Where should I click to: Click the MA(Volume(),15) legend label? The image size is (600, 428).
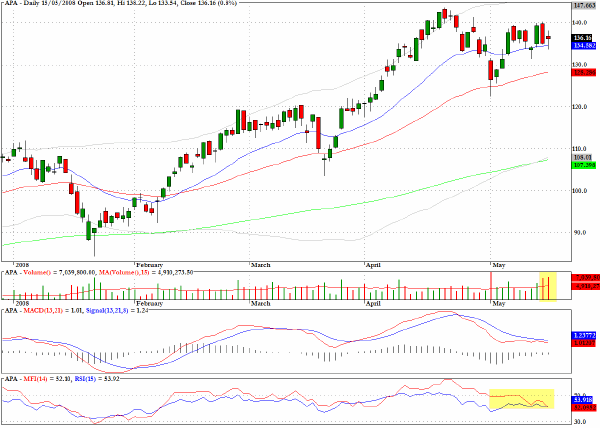click(x=123, y=272)
